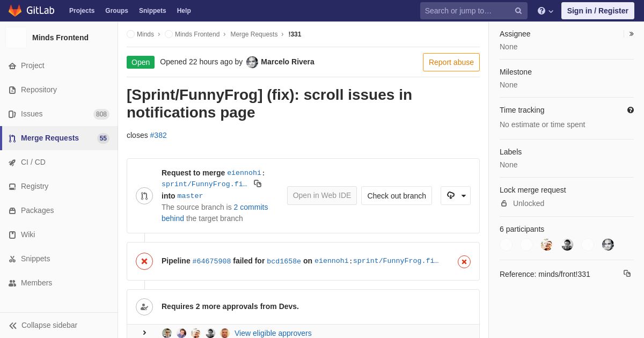This screenshot has height=338, width=644.
Task: Click the Wiki book icon
Action: click(12, 235)
